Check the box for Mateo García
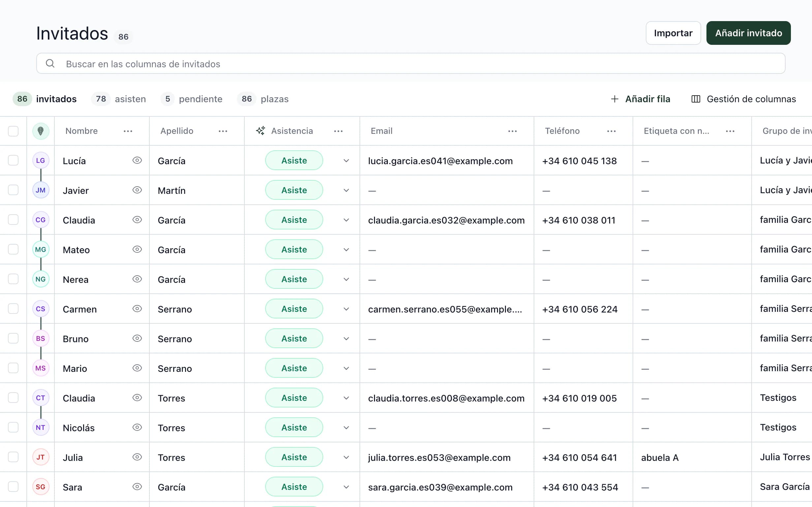This screenshot has width=812, height=507. tap(13, 249)
